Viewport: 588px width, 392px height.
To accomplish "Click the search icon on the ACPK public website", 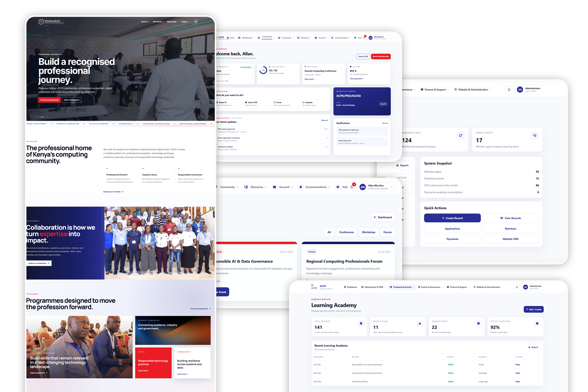I will click(x=196, y=22).
